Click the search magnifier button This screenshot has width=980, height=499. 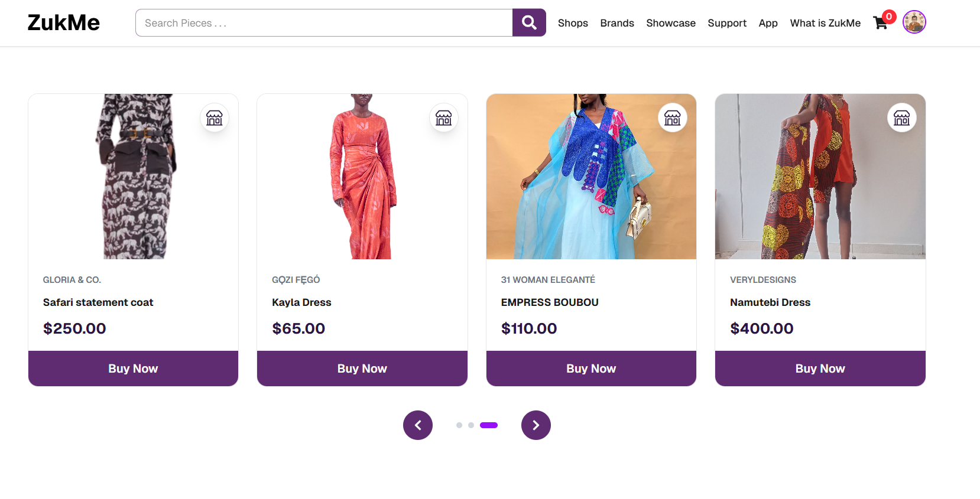pyautogui.click(x=529, y=23)
